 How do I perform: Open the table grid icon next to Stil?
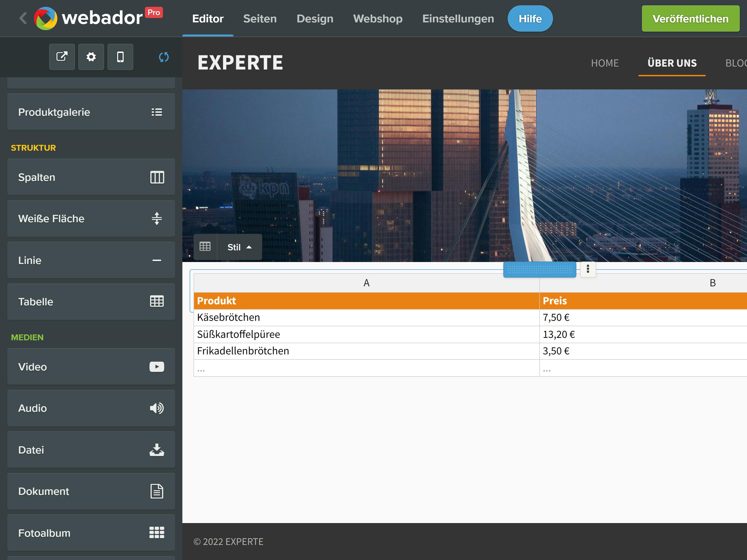click(x=205, y=247)
